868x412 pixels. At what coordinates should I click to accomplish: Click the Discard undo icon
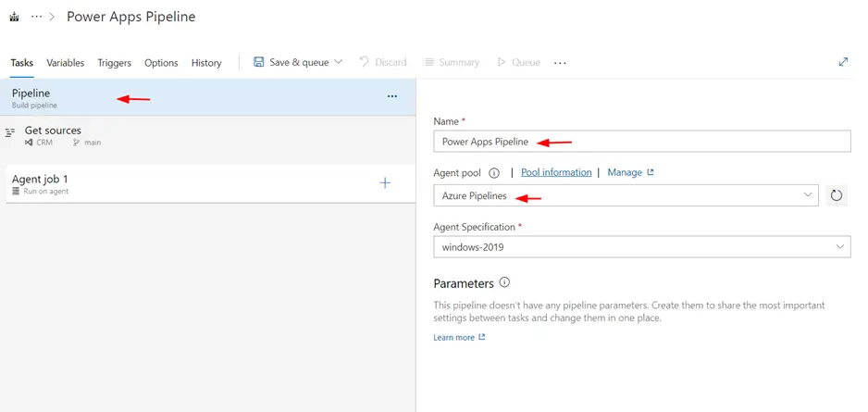tap(365, 62)
